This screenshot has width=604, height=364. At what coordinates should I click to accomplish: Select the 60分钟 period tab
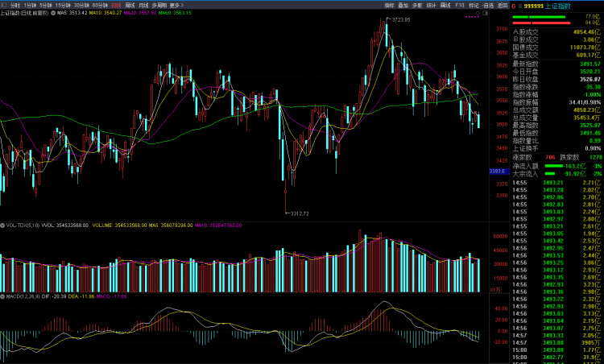[x=100, y=6]
